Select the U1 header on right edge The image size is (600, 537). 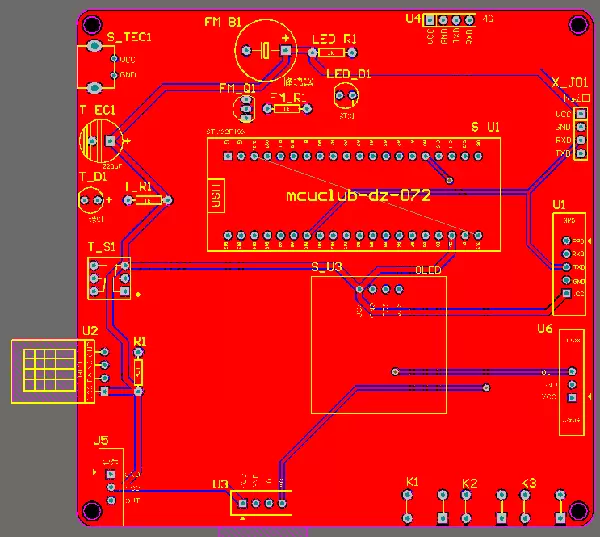(x=571, y=261)
